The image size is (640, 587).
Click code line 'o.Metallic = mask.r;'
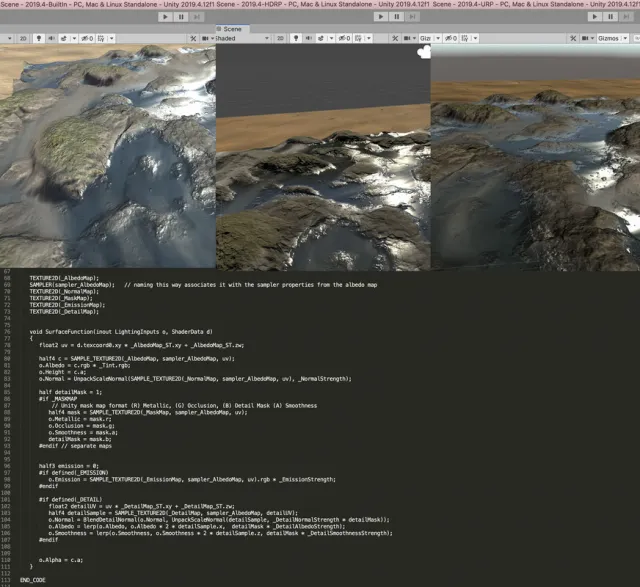[80, 419]
